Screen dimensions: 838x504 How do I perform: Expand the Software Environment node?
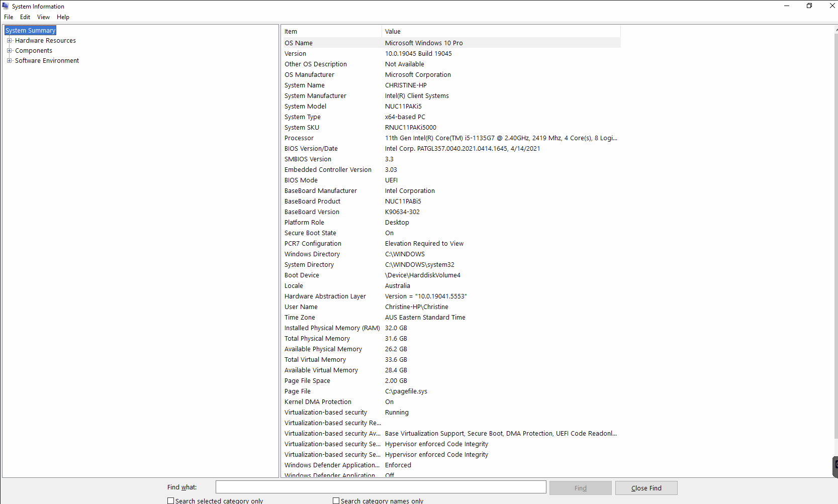tap(9, 61)
